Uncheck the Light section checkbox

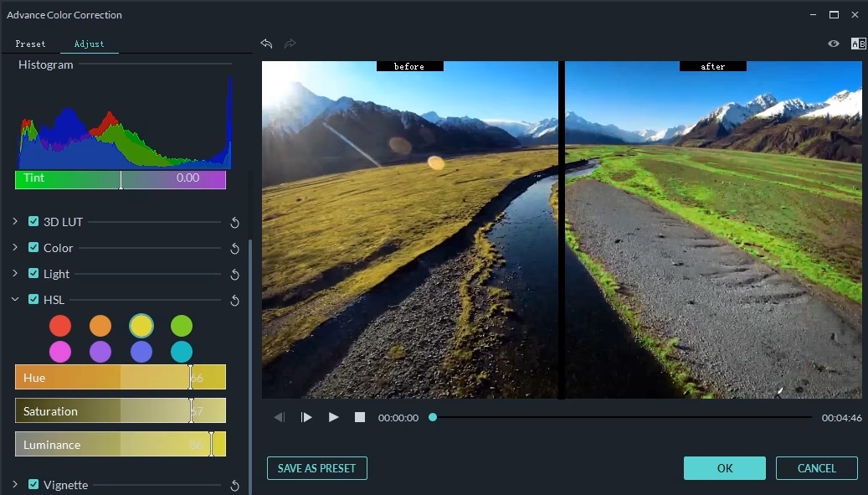pyautogui.click(x=33, y=274)
